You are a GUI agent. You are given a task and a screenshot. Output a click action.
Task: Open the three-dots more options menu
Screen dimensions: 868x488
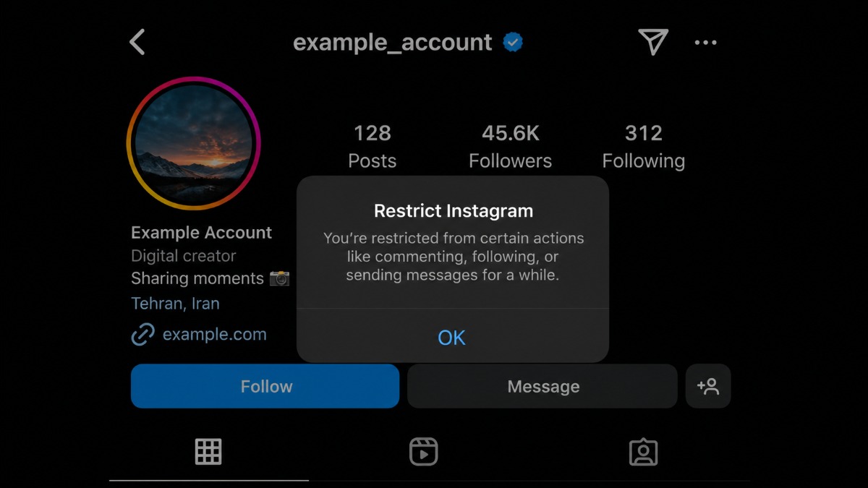pos(705,43)
